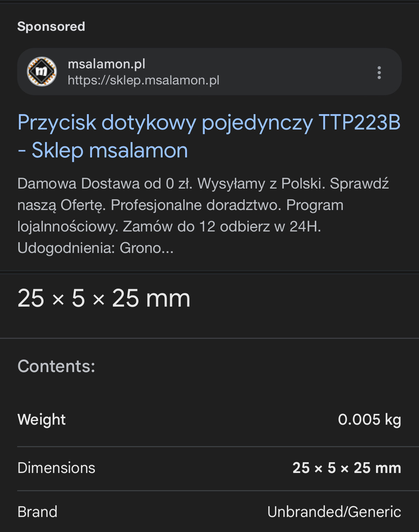Open the three-dot ad options menu
419x532 pixels.
[x=379, y=72]
